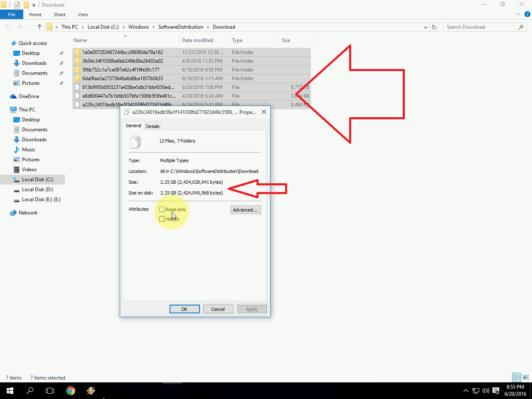Viewport: 532px width, 399px height.
Task: Click the taskbar search icon
Action: 30,391
